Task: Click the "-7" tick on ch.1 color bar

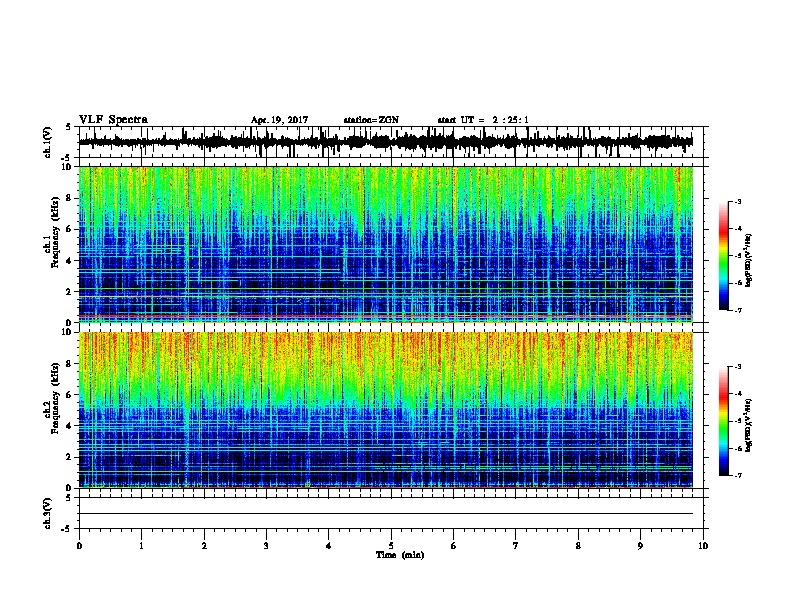Action: click(737, 310)
